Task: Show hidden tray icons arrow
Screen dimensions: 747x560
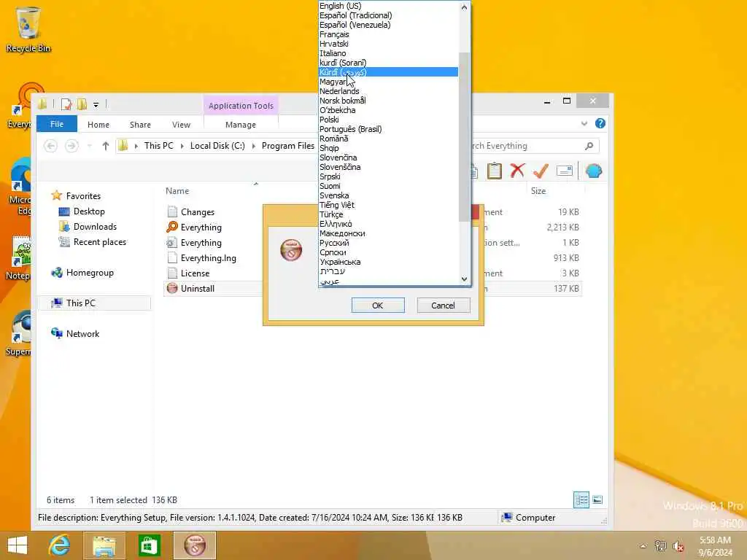Action: (643, 545)
